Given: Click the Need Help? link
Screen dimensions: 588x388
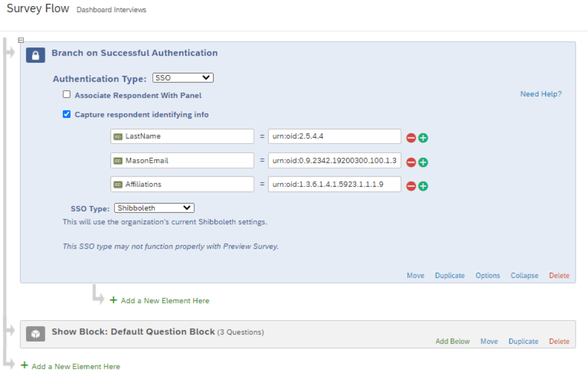Looking at the screenshot, I should [x=541, y=94].
